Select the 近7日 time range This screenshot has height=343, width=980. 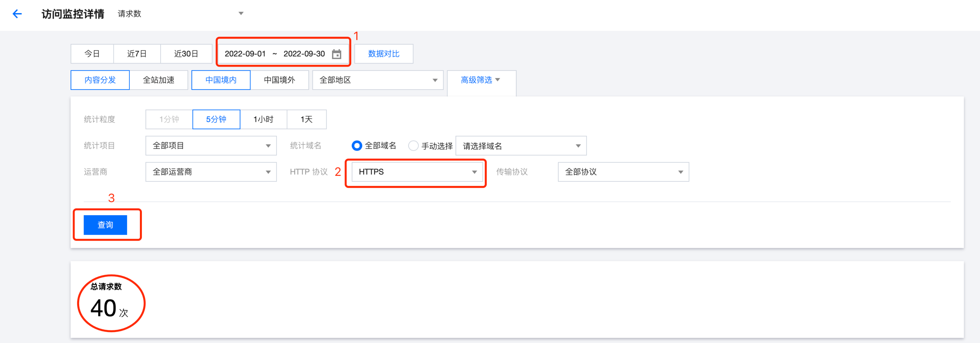point(137,54)
